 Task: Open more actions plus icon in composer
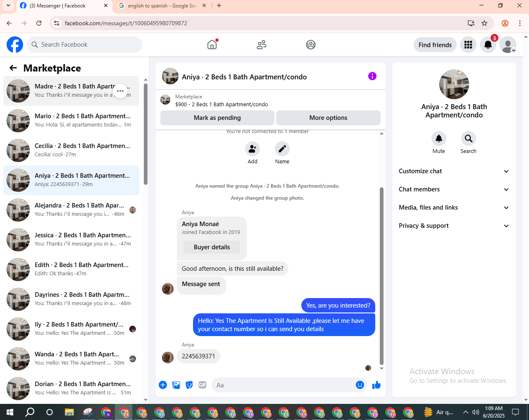[x=163, y=385]
